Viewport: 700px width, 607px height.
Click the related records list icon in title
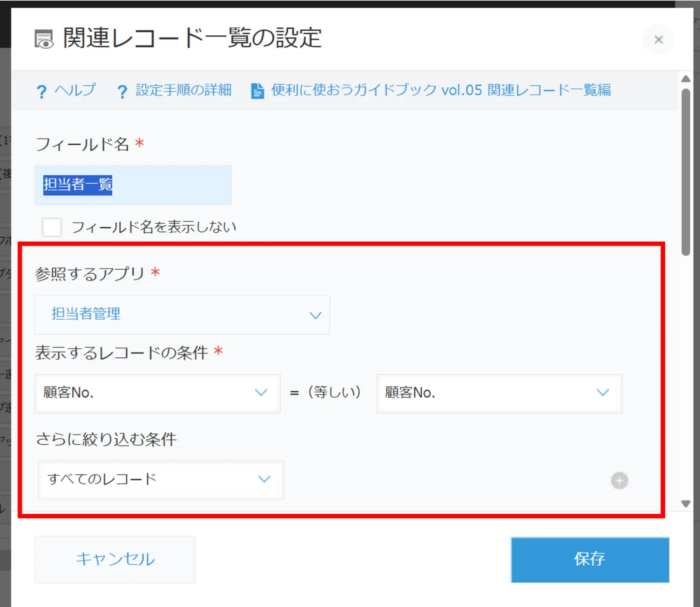44,39
